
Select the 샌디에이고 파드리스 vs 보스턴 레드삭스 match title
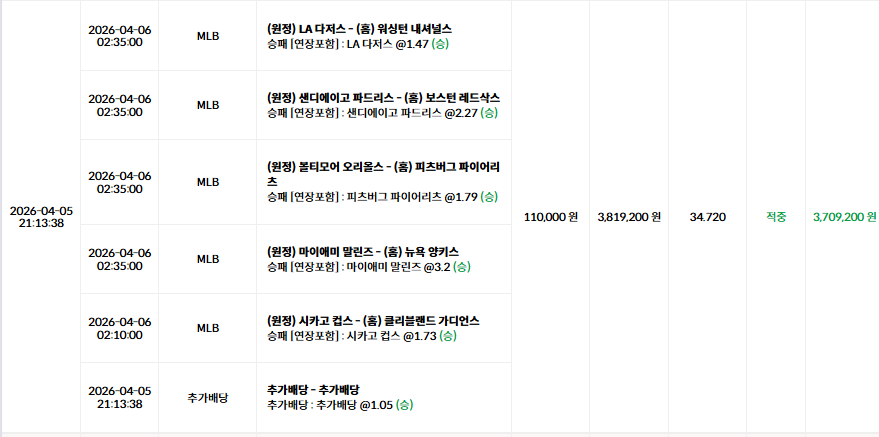[x=383, y=98]
